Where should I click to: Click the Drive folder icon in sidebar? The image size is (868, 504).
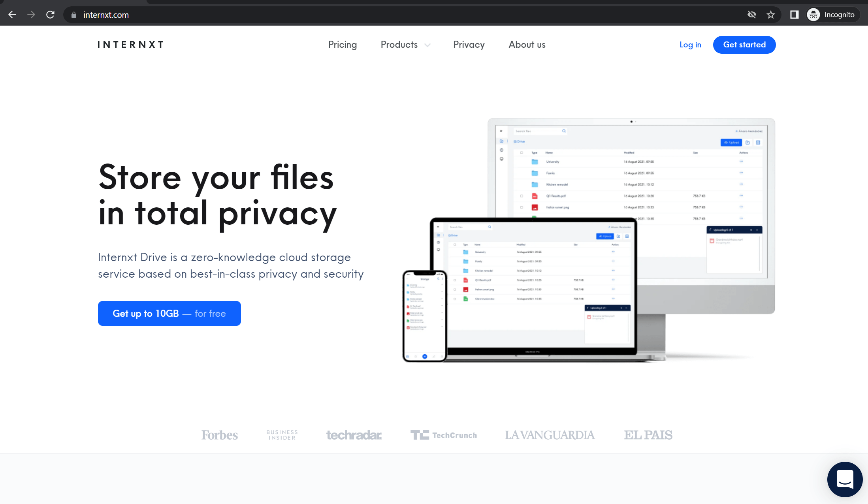tap(501, 141)
